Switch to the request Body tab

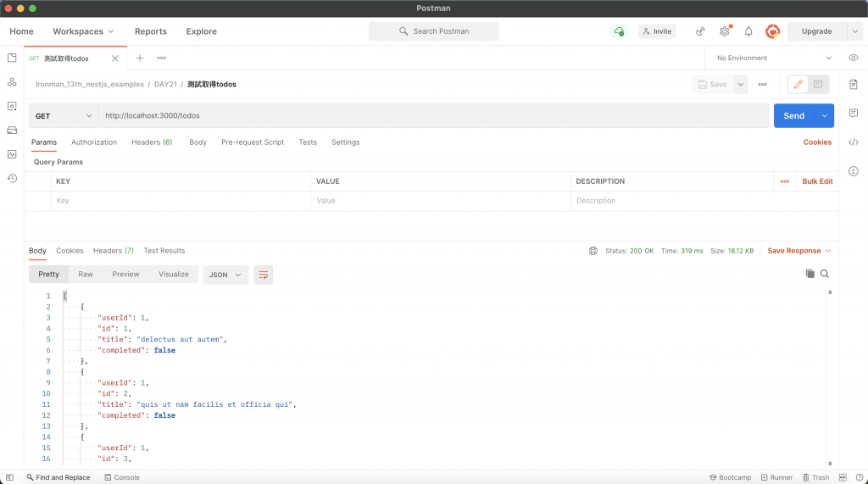click(198, 142)
